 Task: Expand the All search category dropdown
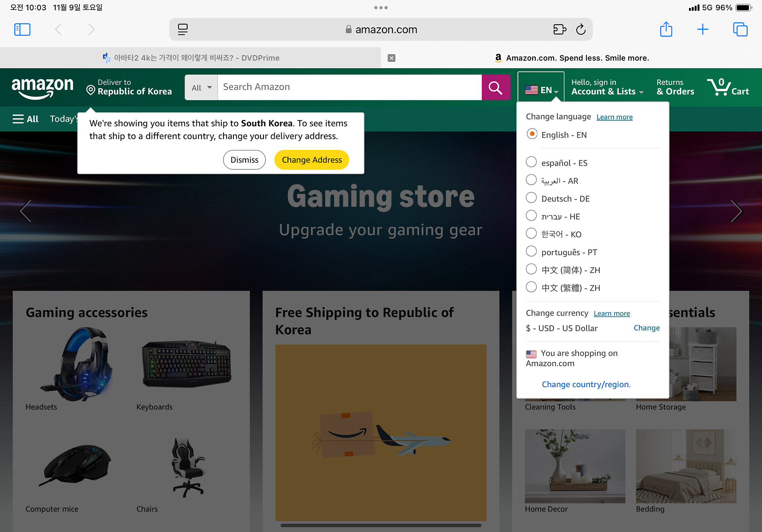[201, 87]
